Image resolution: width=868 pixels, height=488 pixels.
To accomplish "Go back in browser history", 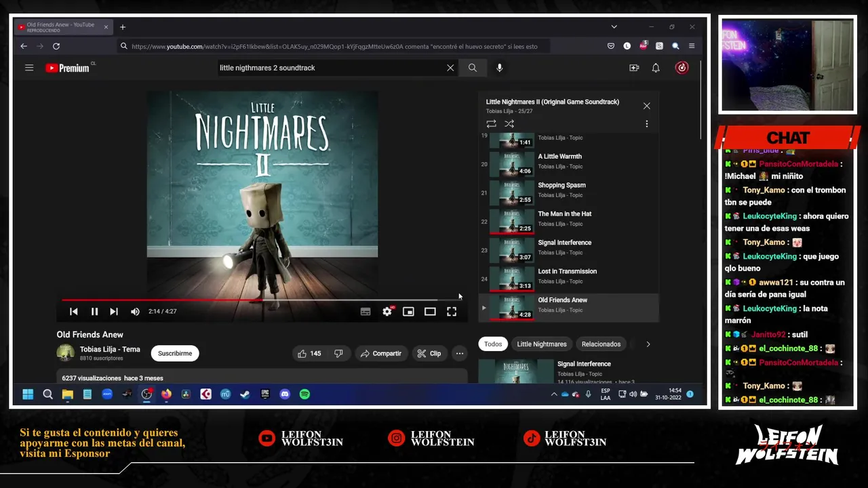I will pyautogui.click(x=24, y=46).
